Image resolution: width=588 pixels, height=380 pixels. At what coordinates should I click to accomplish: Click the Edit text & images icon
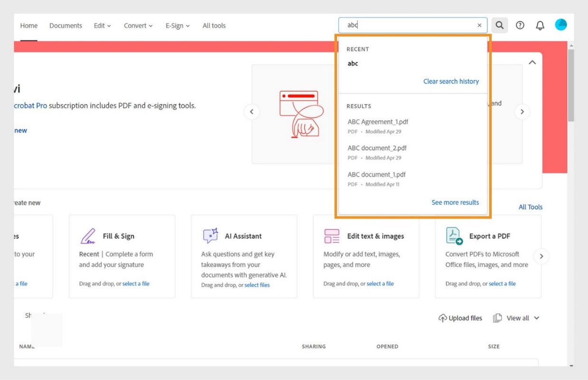332,236
